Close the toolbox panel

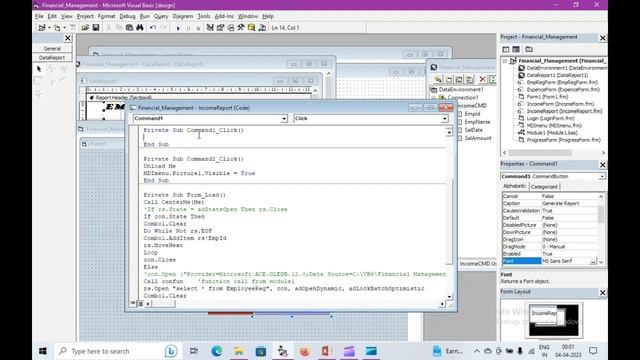pos(68,38)
